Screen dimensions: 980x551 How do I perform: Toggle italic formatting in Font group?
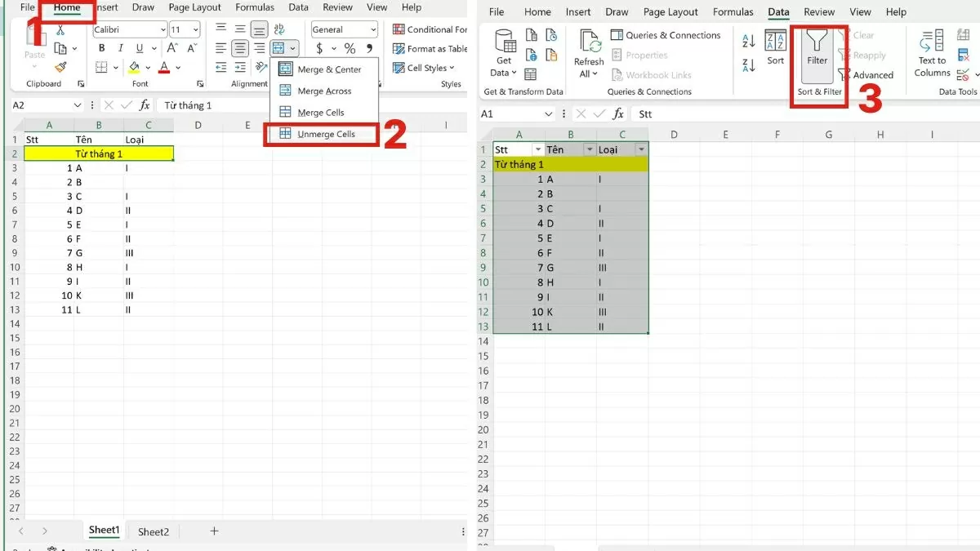[121, 48]
